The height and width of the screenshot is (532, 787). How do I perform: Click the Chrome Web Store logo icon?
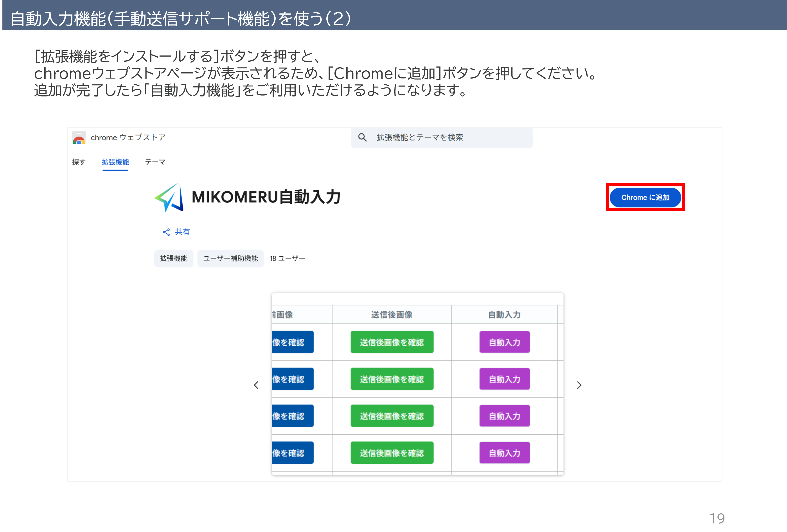79,138
